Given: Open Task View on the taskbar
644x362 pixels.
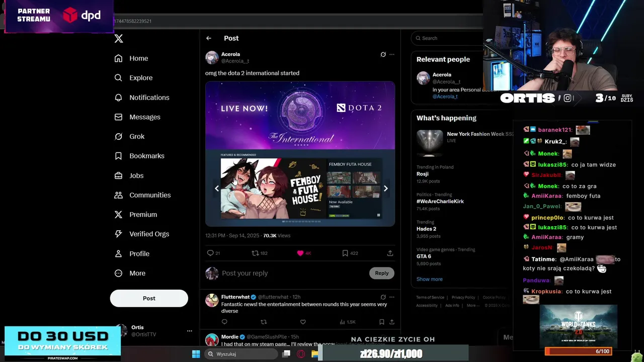Looking at the screenshot, I should [x=286, y=354].
